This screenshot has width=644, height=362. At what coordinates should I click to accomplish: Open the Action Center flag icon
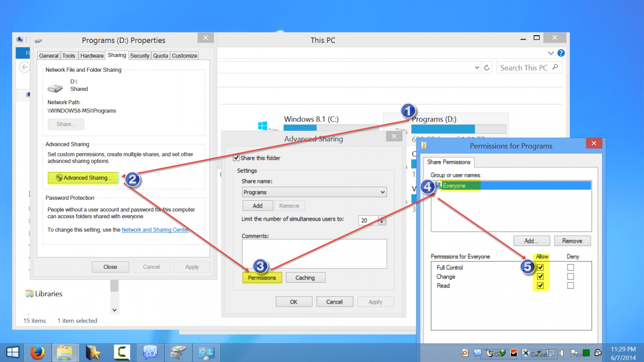click(575, 353)
